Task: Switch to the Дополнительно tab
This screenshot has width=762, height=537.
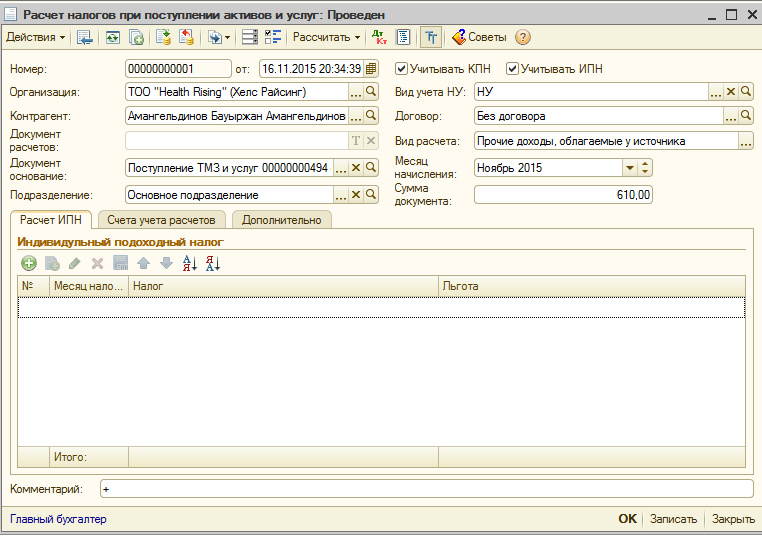Action: (x=281, y=220)
